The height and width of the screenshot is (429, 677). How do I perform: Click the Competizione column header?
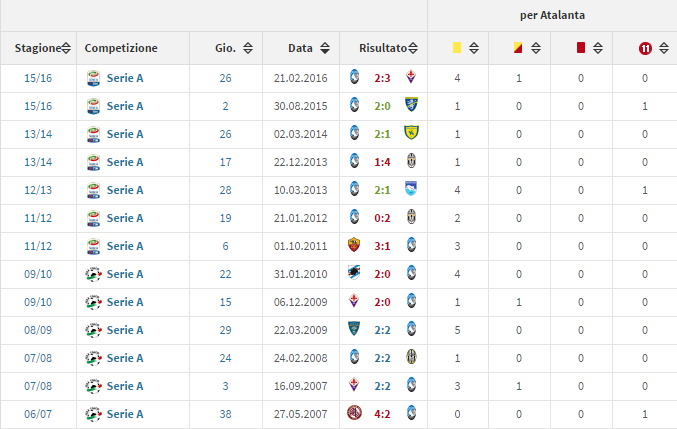tap(121, 48)
